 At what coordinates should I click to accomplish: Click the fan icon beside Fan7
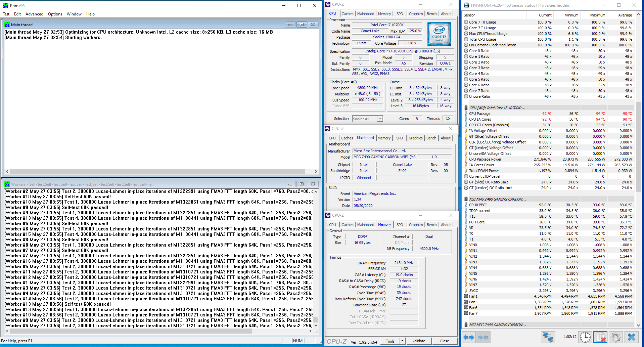466,313
